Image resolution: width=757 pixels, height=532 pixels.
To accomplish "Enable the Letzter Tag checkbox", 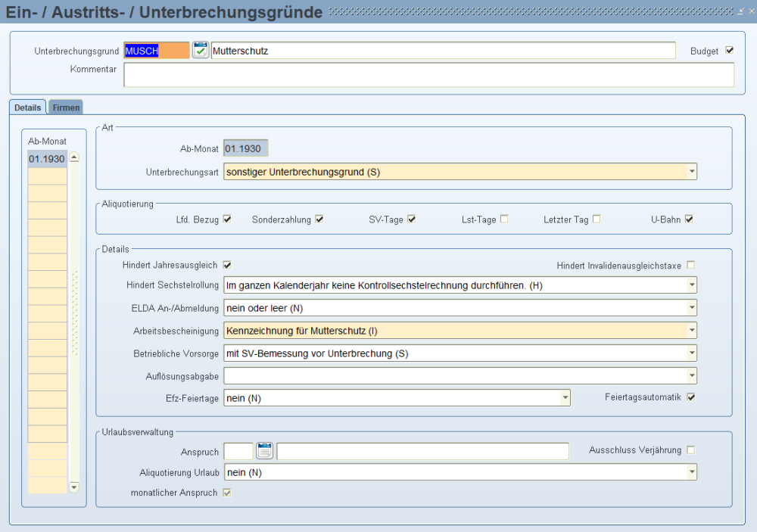I will point(597,219).
